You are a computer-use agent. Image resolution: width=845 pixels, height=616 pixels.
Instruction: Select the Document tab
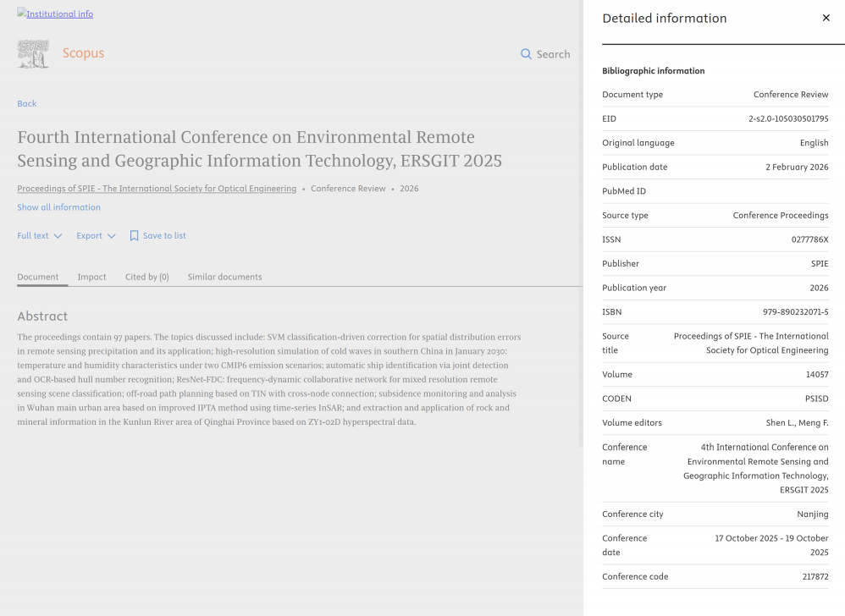pos(38,277)
